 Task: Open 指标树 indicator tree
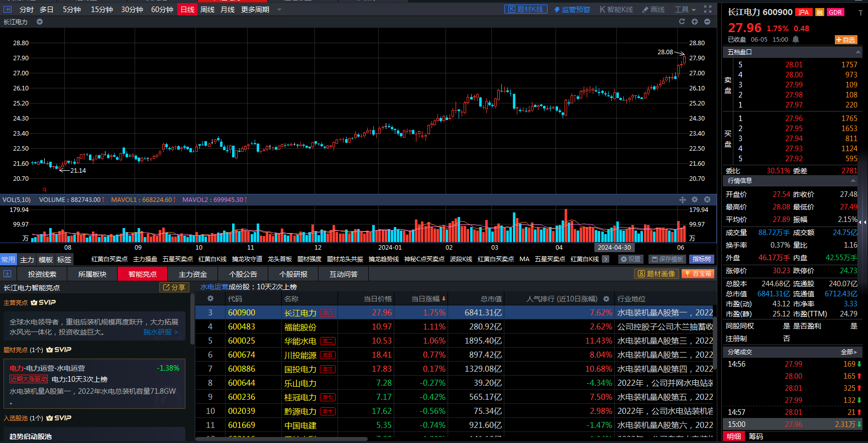(x=702, y=259)
